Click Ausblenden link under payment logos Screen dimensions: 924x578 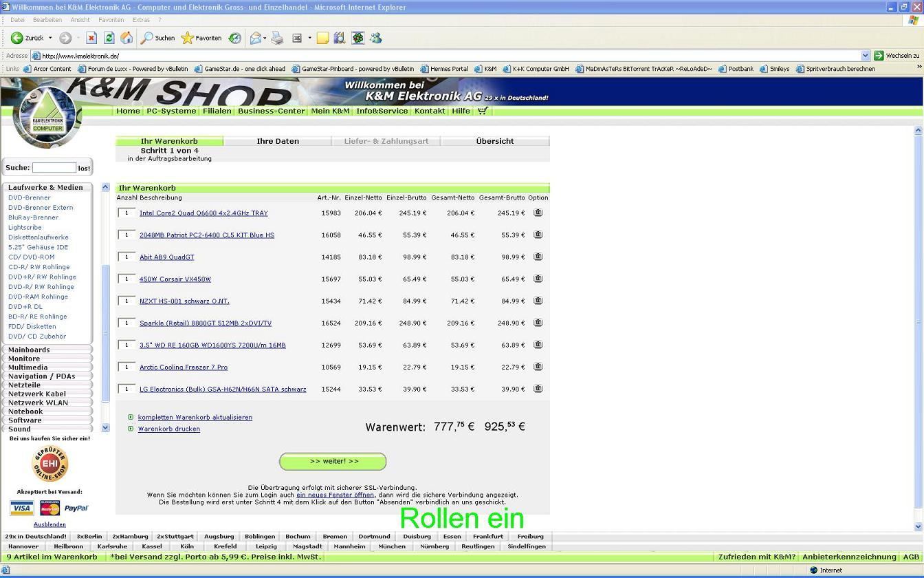point(49,524)
